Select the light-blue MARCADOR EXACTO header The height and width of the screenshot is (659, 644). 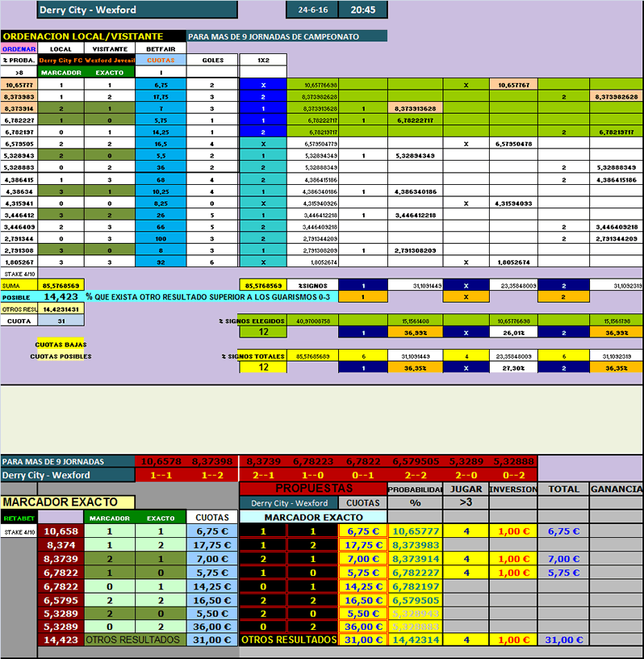[313, 518]
